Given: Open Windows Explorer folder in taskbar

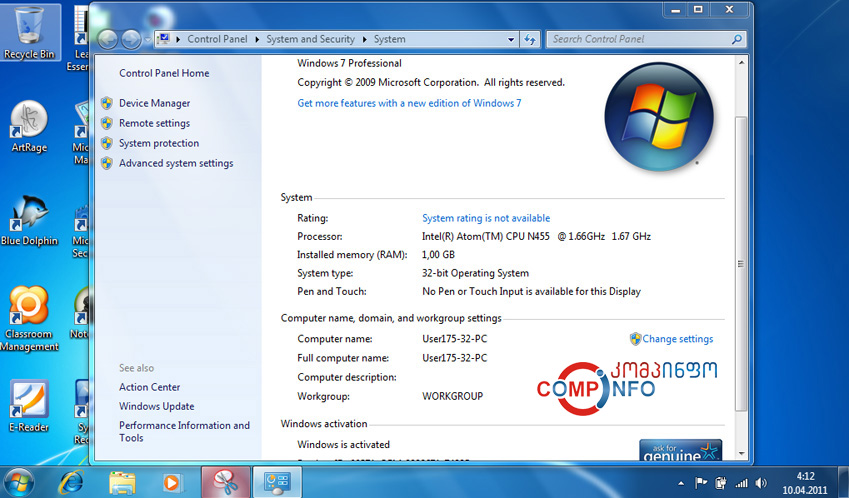Looking at the screenshot, I should [x=122, y=482].
